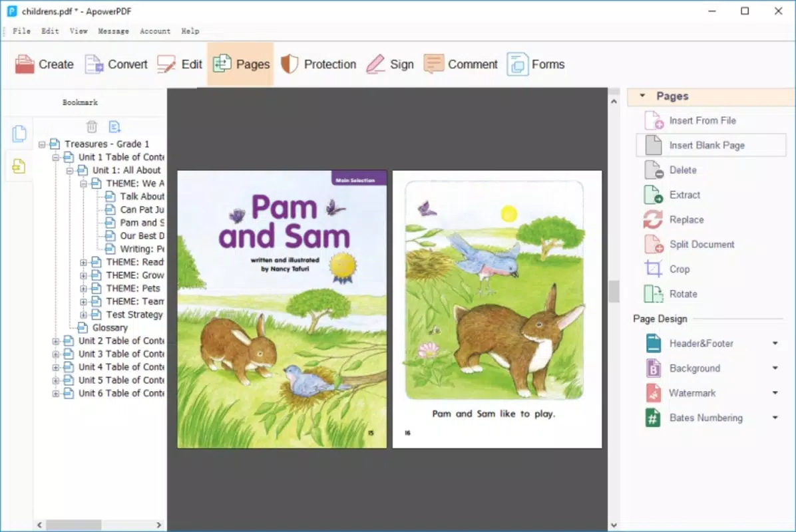Click the document vertical scrollbar thumb
796x532 pixels.
click(x=614, y=291)
